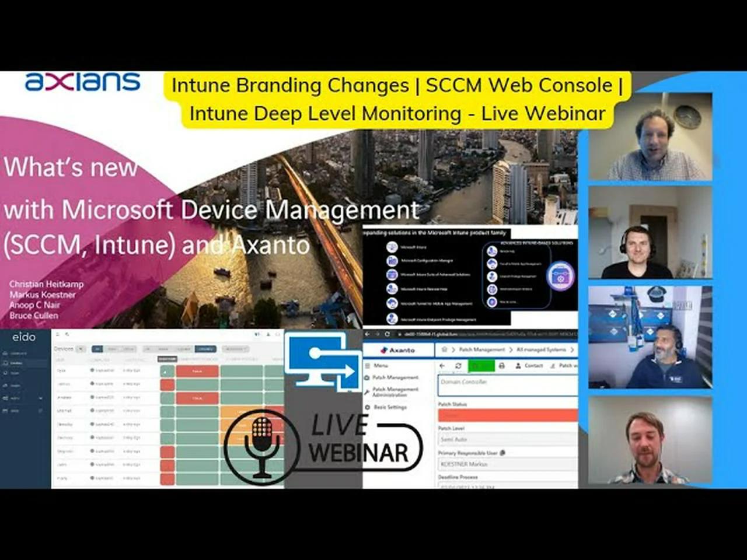Click the Microsoft Configuration Manager icon on the slide
This screenshot has width=747, height=560.
point(392,261)
